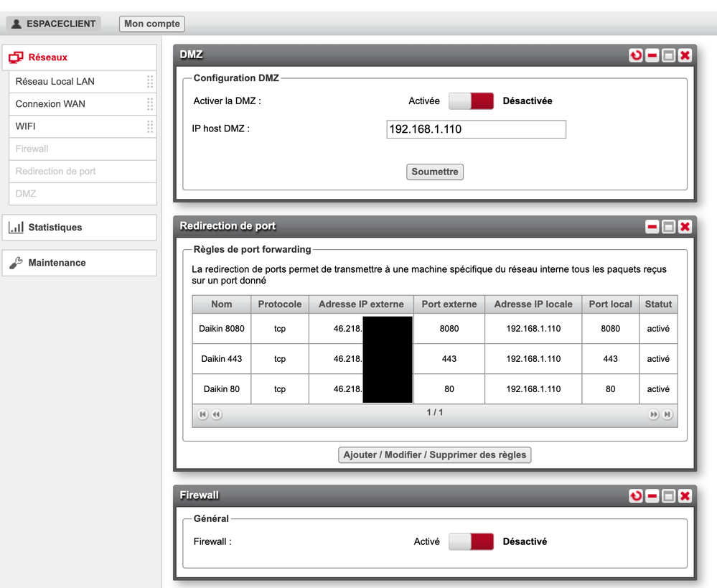Collapse the Réseaux sidebar section
Image resolution: width=717 pixels, height=588 pixels.
79,57
